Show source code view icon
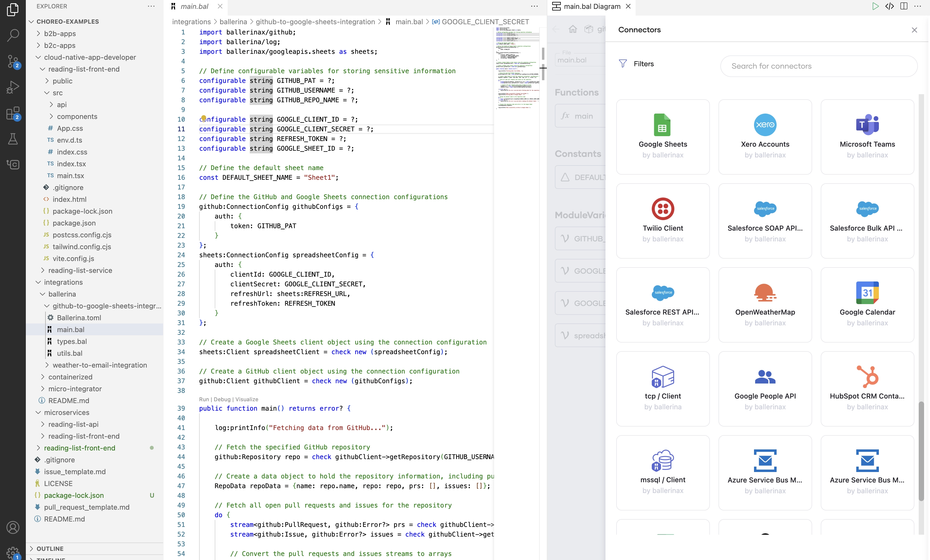The width and height of the screenshot is (930, 560). pos(889,6)
